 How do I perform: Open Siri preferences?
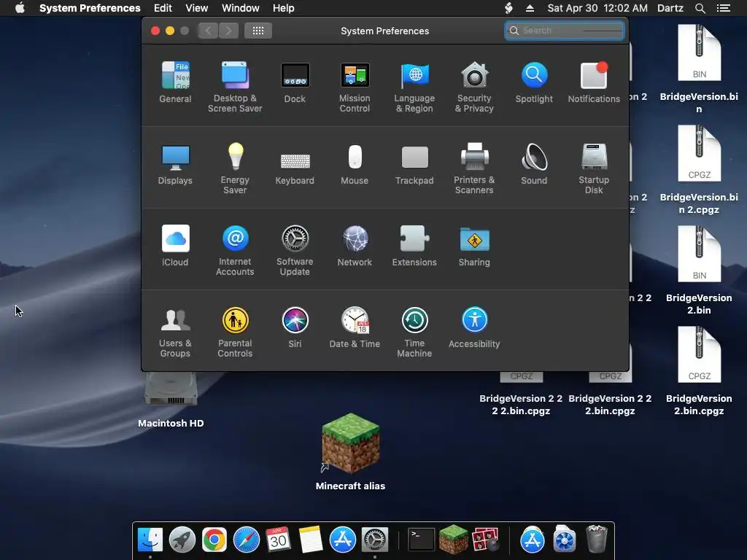coord(295,327)
